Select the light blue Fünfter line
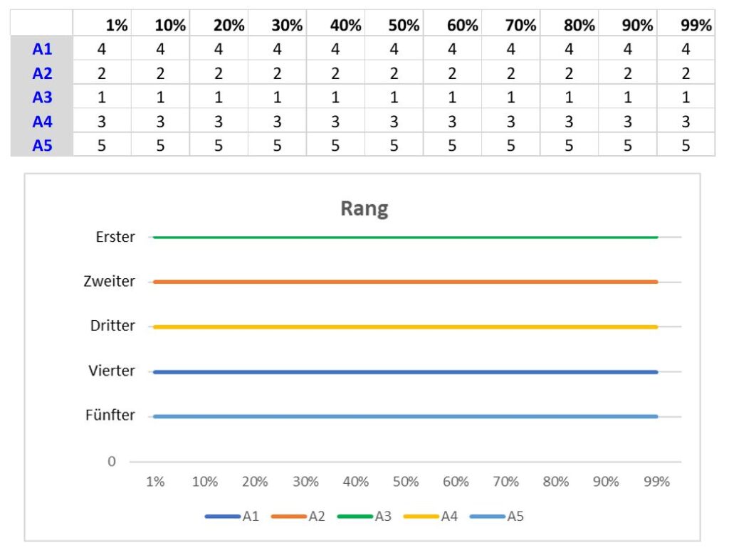 [405, 416]
